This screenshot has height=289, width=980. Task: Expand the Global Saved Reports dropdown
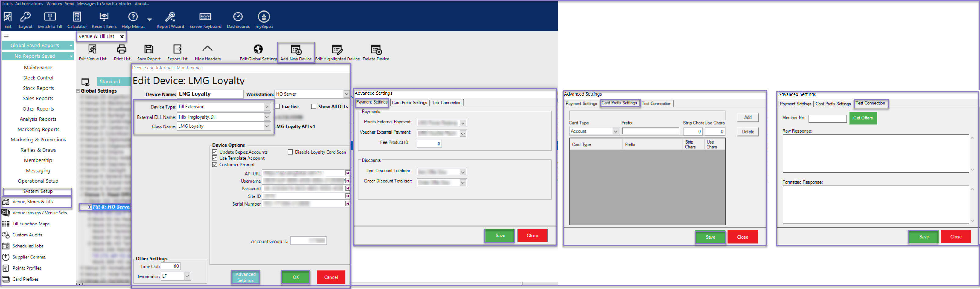(x=71, y=45)
